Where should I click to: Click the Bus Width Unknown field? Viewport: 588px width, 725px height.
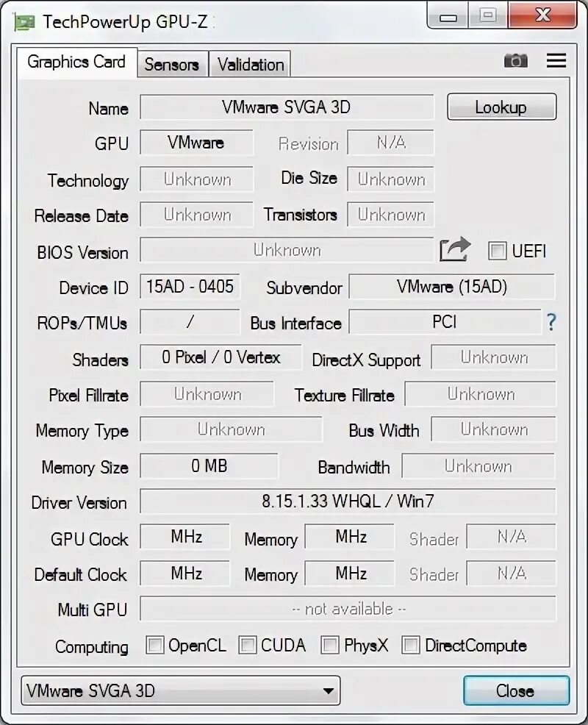coord(494,429)
